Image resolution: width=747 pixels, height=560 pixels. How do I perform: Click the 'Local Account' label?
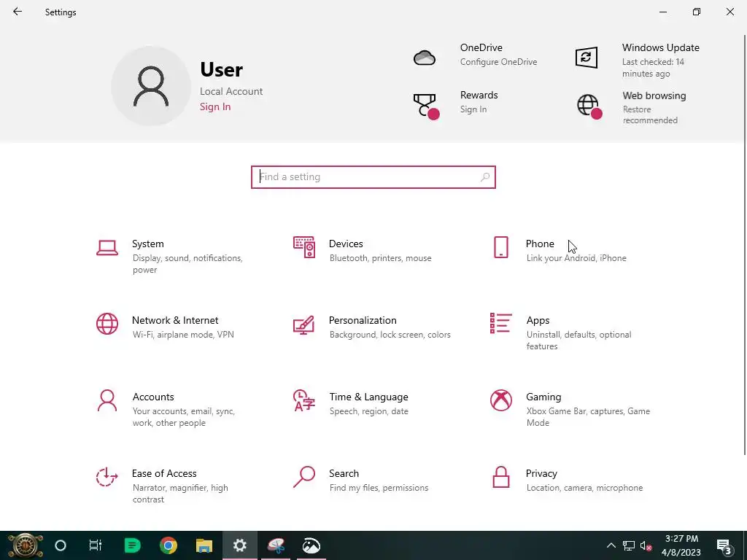point(231,91)
